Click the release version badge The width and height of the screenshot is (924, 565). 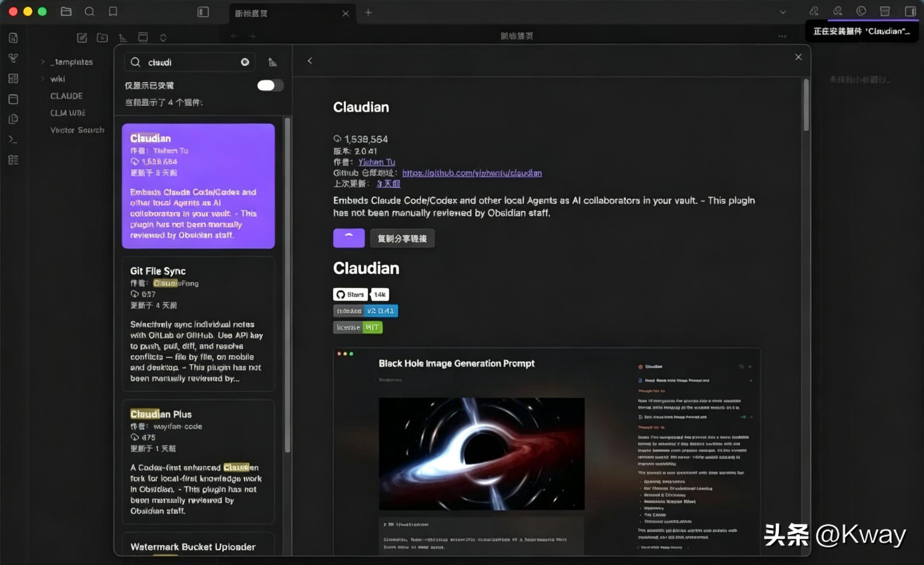point(366,311)
